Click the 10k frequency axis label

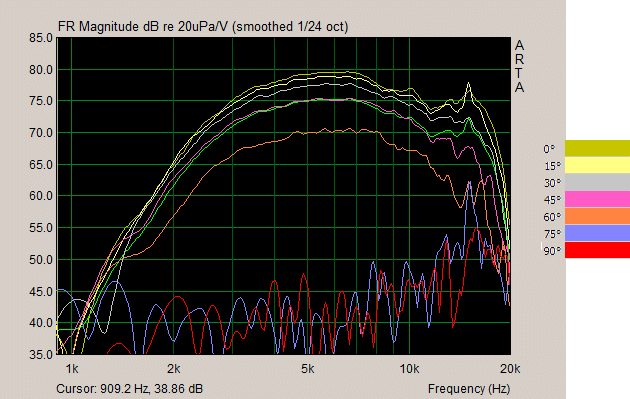coord(409,369)
